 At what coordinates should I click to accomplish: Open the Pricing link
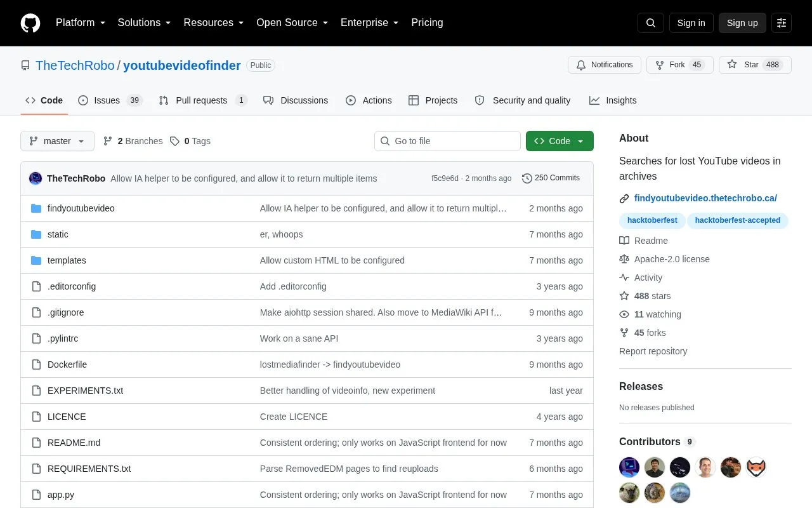pos(427,23)
